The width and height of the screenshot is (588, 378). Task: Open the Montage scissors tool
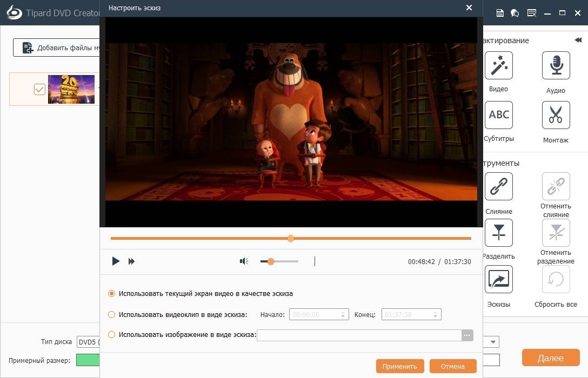pos(556,115)
